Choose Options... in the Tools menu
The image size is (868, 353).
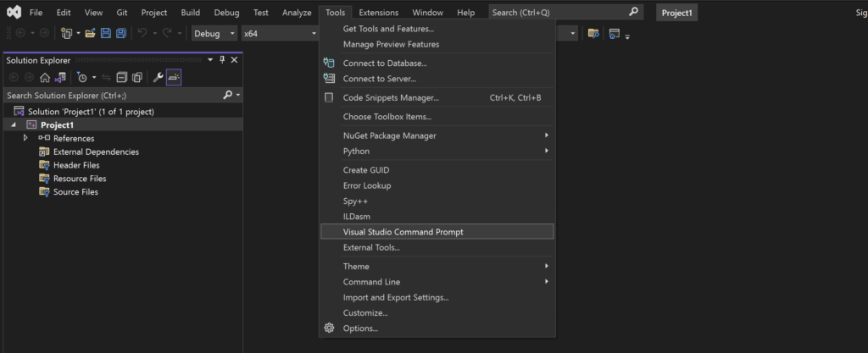pyautogui.click(x=437, y=328)
